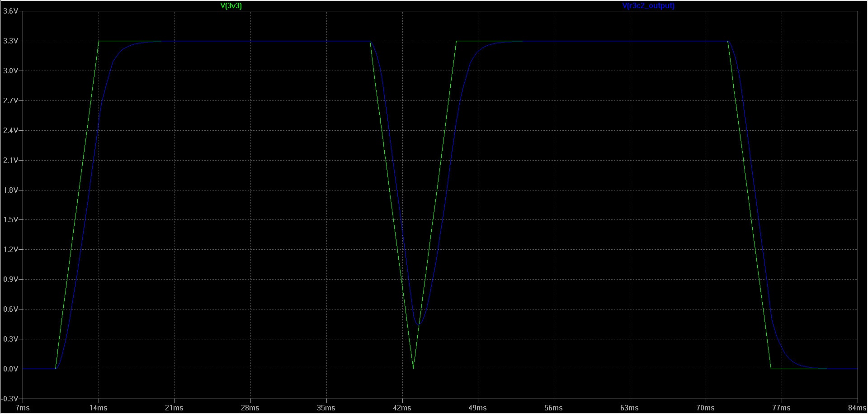The height and width of the screenshot is (414, 868).
Task: Click the 35ms time axis label
Action: click(x=326, y=408)
